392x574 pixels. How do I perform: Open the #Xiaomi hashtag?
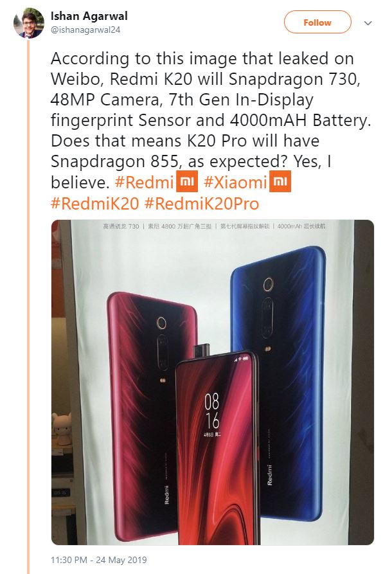[235, 182]
